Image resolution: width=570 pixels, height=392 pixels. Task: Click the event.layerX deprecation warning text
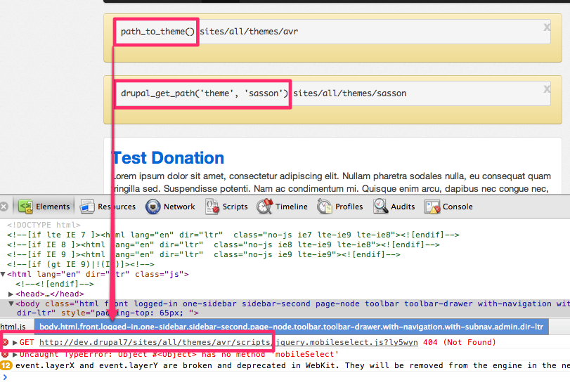coord(292,365)
